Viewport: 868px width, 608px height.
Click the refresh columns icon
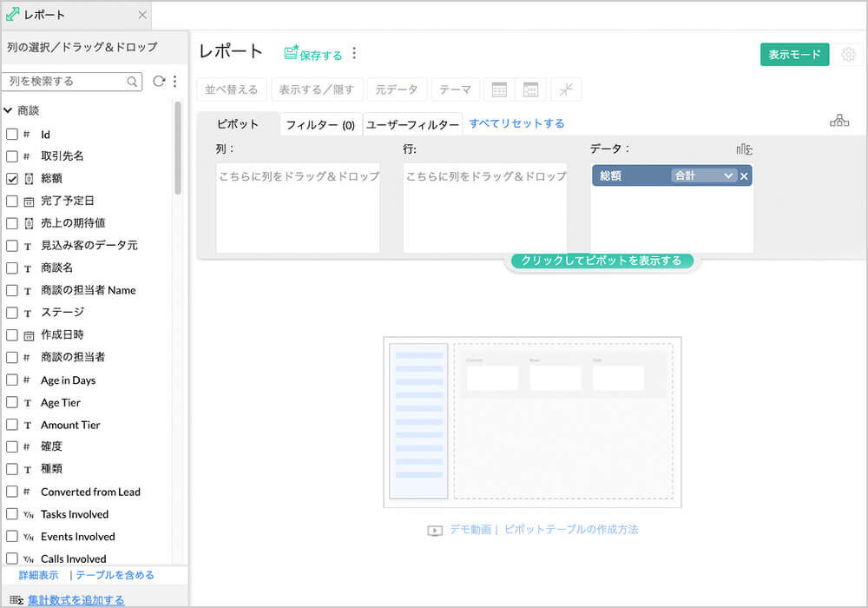click(x=159, y=82)
